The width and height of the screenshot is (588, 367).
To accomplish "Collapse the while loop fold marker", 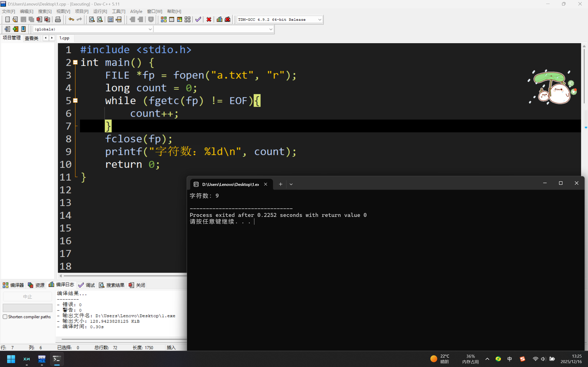I will [x=75, y=101].
